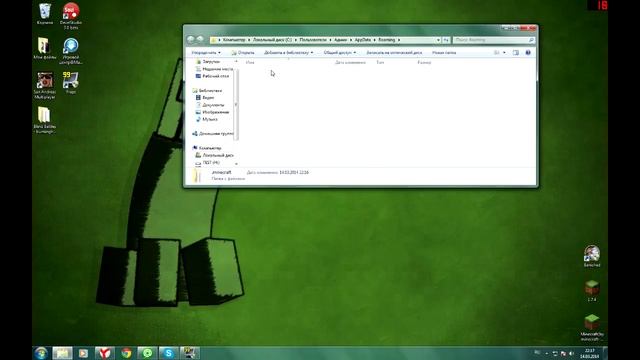Select 'Админ' breadcrumb segment

tap(340, 40)
